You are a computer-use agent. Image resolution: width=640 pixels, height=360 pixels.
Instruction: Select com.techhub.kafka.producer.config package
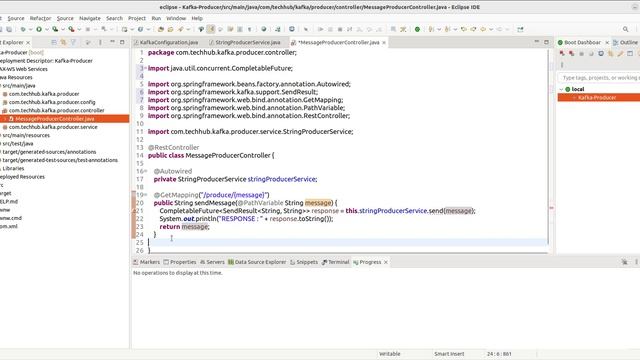[52, 102]
